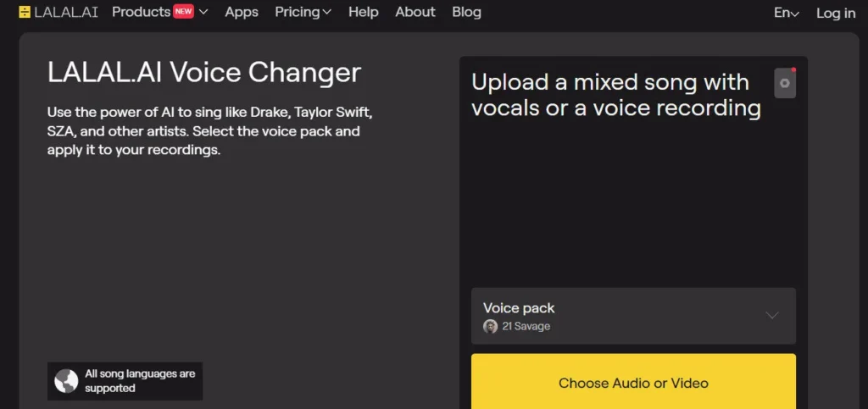
Task: Click the red NEW badge beside Products
Action: (x=183, y=12)
